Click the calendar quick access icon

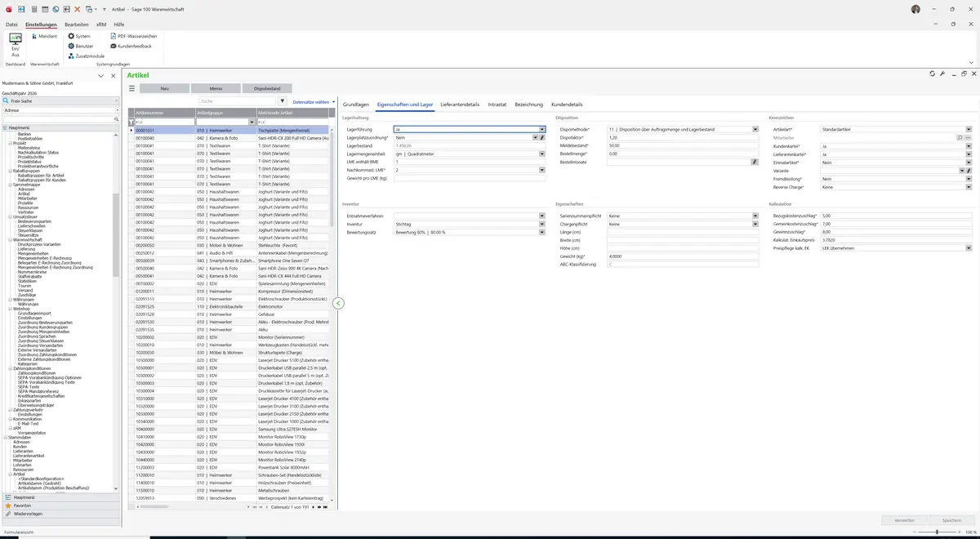[x=45, y=9]
